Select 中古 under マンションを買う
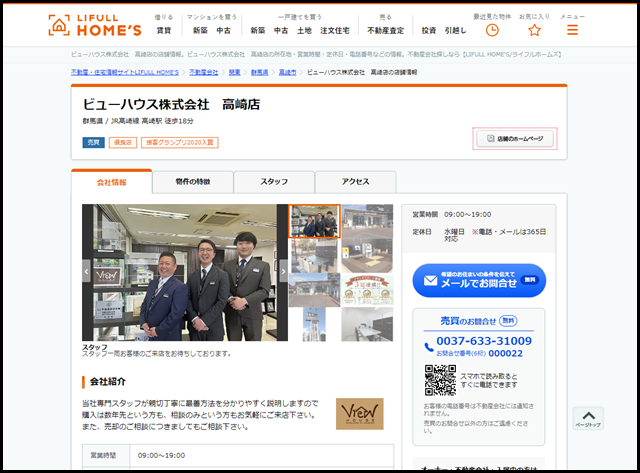Image resolution: width=640 pixels, height=473 pixels. tap(223, 31)
